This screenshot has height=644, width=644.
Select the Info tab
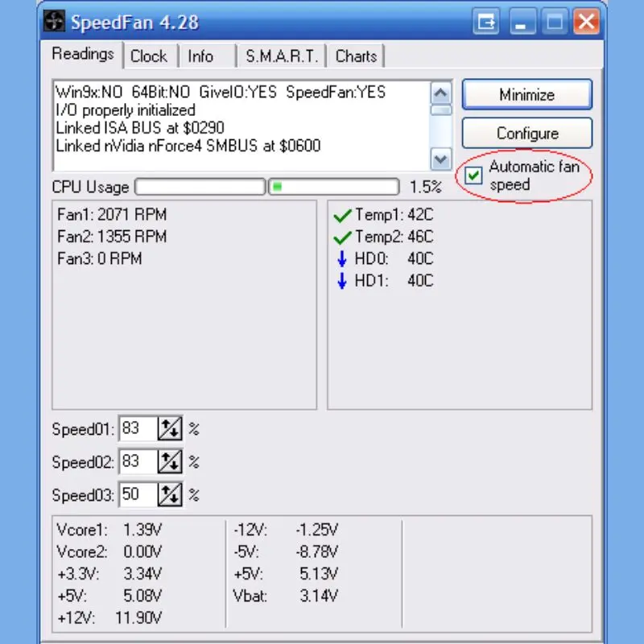point(200,56)
